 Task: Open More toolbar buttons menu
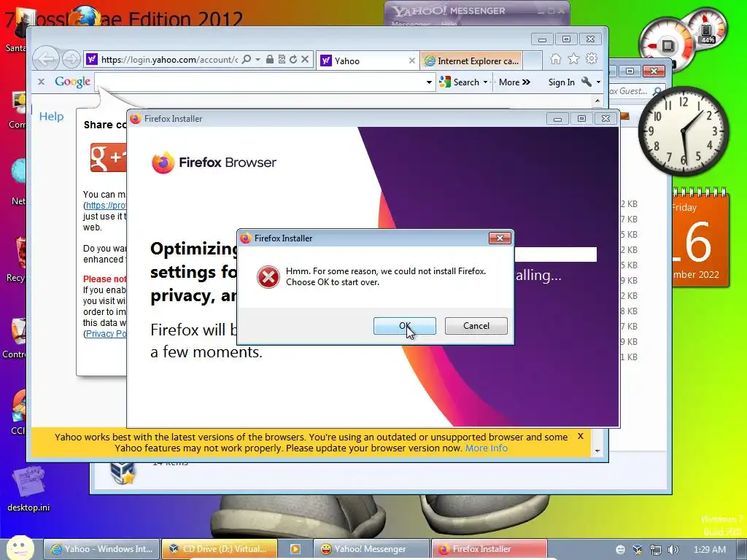(514, 82)
